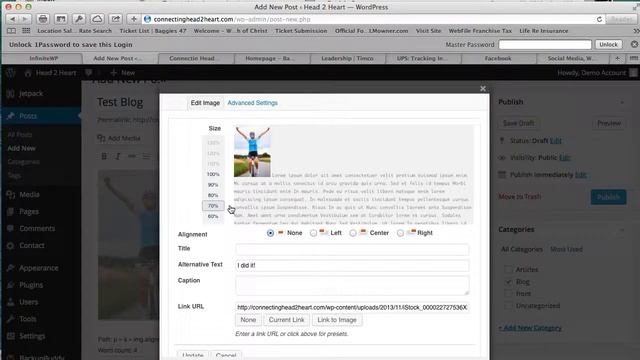Click the Head 2 Heart home icon

[x=28, y=73]
